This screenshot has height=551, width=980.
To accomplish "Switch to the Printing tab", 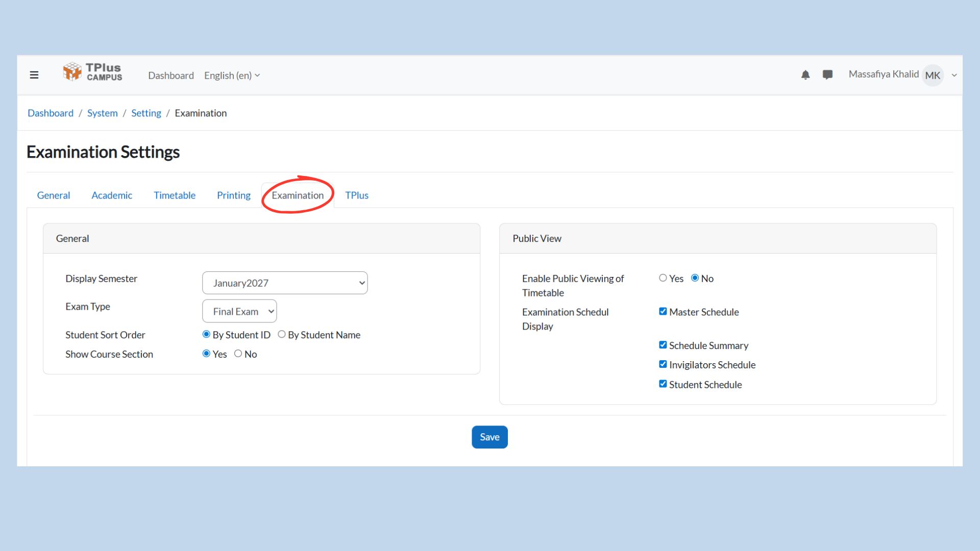I will coord(233,195).
